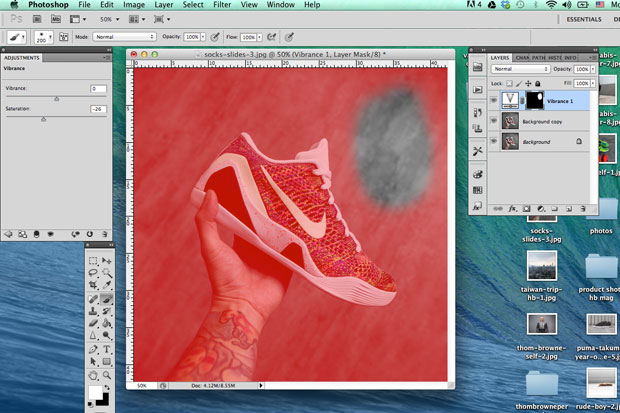This screenshot has width=620, height=413.
Task: Pick the Lasso tool
Action: [93, 272]
